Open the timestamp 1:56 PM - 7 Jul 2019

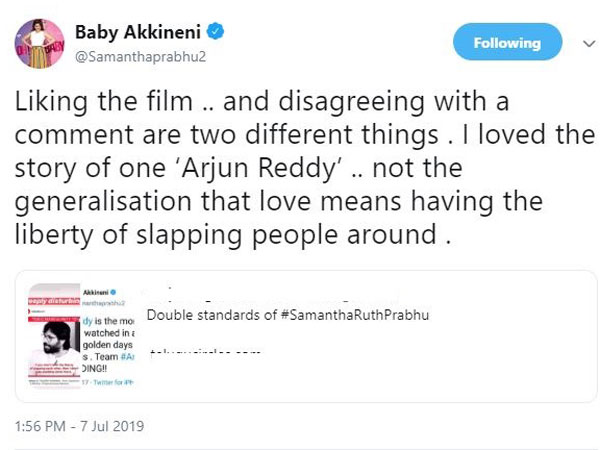tap(79, 425)
